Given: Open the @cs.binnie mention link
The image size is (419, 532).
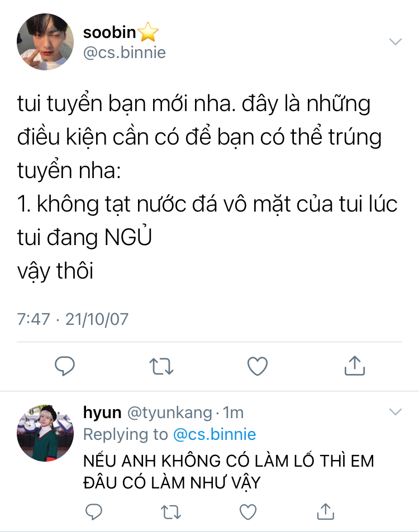Looking at the screenshot, I should [x=215, y=434].
